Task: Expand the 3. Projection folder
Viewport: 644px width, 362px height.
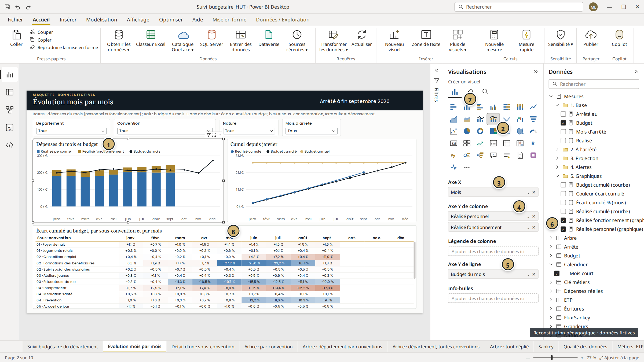Action: tap(557, 158)
